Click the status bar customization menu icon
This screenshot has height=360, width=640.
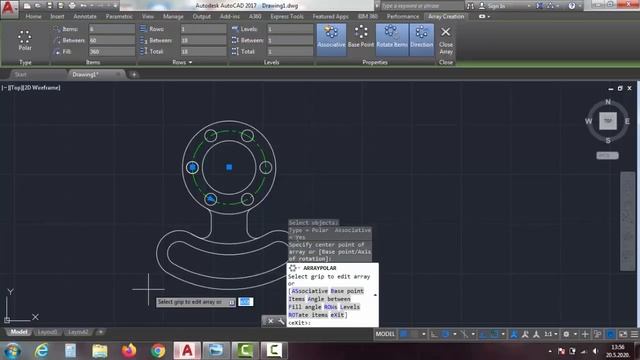click(x=634, y=334)
